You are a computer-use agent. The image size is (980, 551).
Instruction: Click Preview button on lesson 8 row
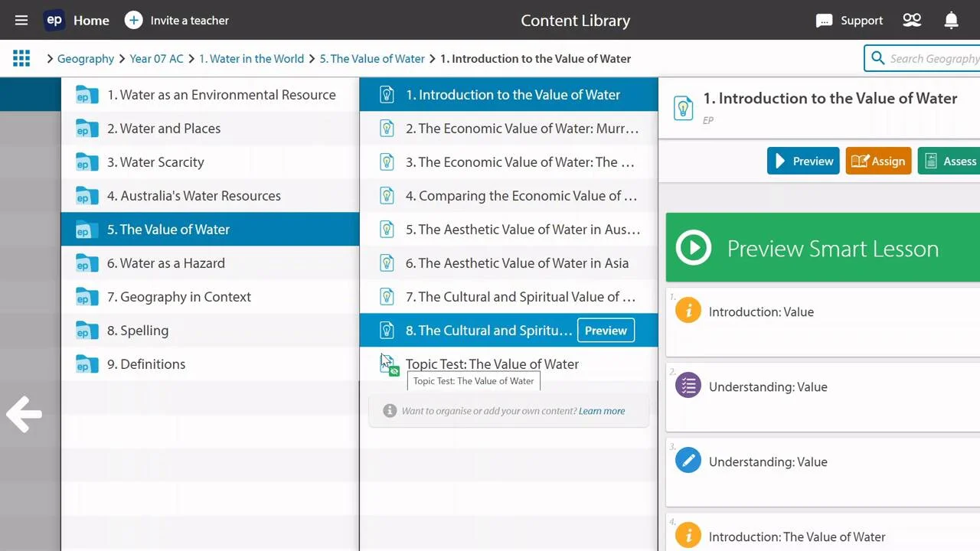[606, 331]
